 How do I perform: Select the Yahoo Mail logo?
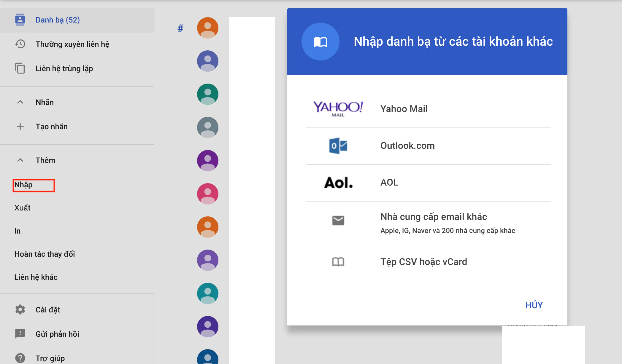(338, 109)
